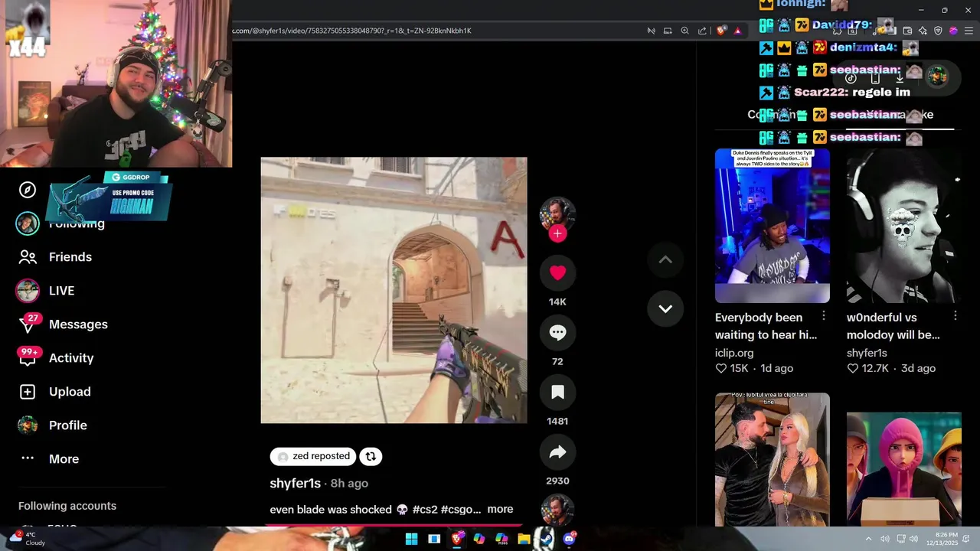Expand the caption with 'more'
Image resolution: width=980 pixels, height=551 pixels.
(500, 509)
